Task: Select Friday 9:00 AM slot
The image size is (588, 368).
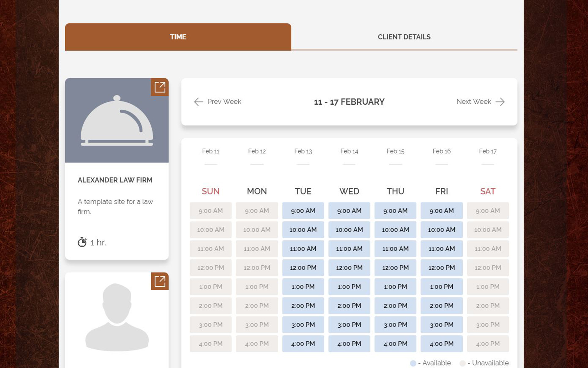Action: click(442, 211)
